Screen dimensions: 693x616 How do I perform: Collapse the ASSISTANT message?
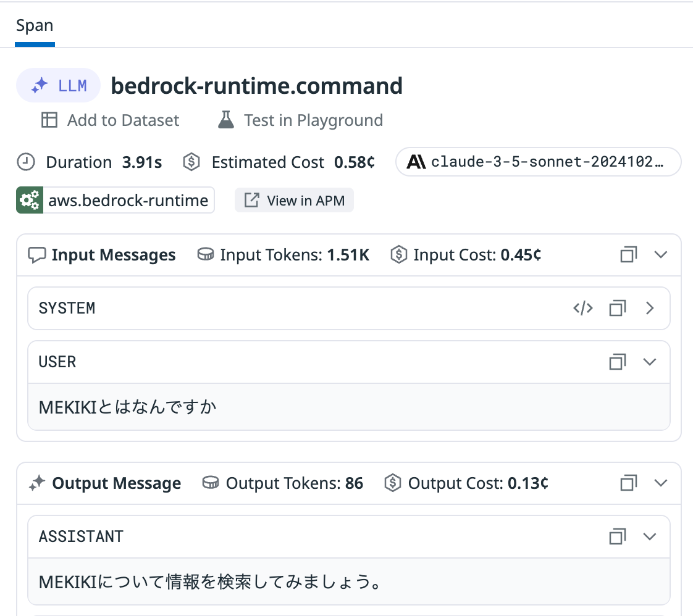tap(650, 536)
